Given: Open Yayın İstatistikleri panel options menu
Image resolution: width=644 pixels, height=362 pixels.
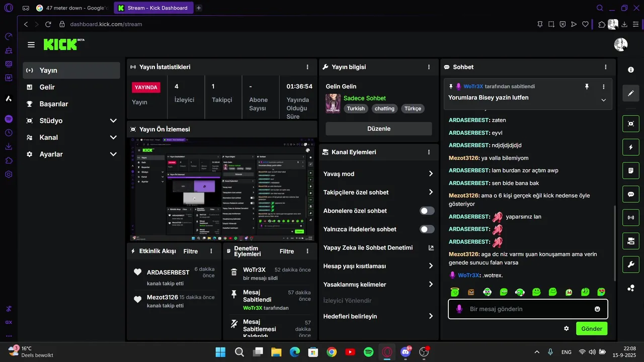Looking at the screenshot, I should point(307,67).
